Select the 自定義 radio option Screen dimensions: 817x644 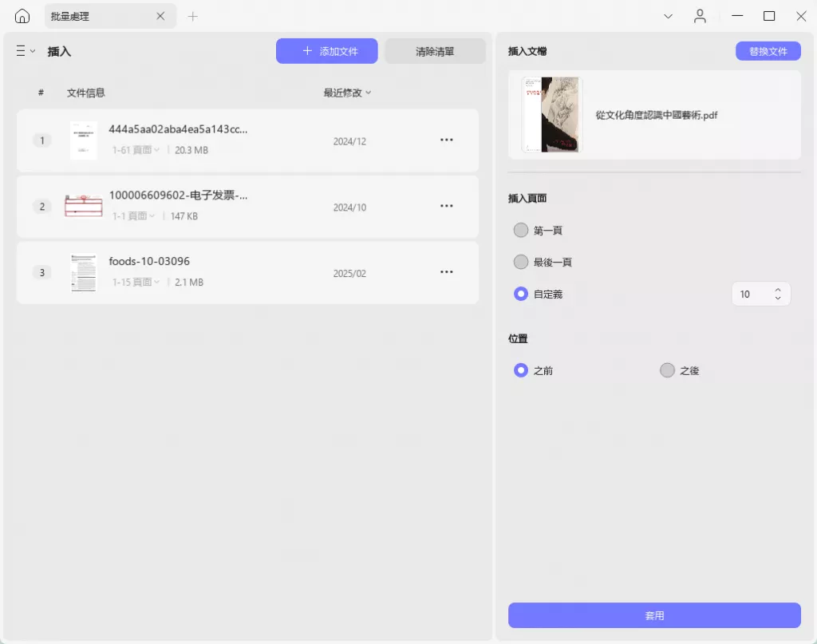pyautogui.click(x=520, y=294)
